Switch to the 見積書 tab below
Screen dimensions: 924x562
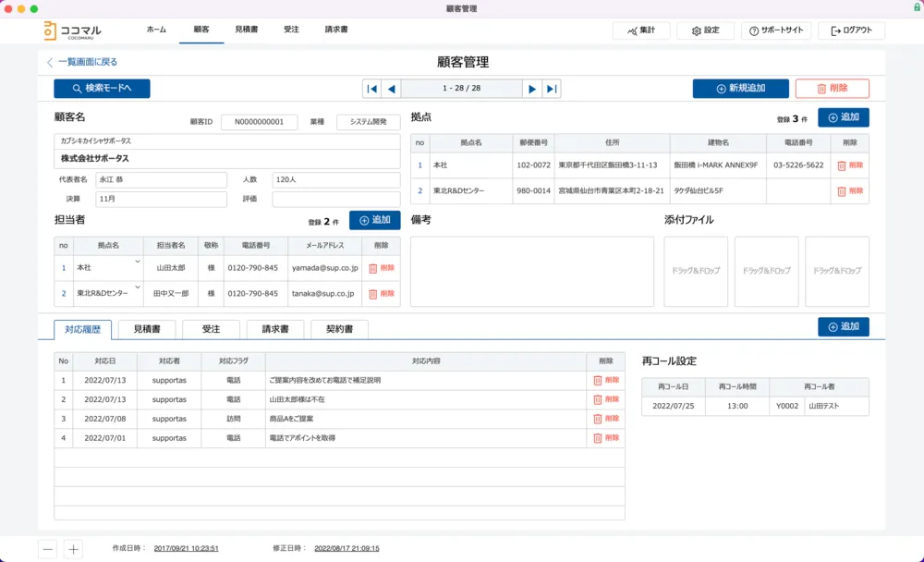click(147, 329)
